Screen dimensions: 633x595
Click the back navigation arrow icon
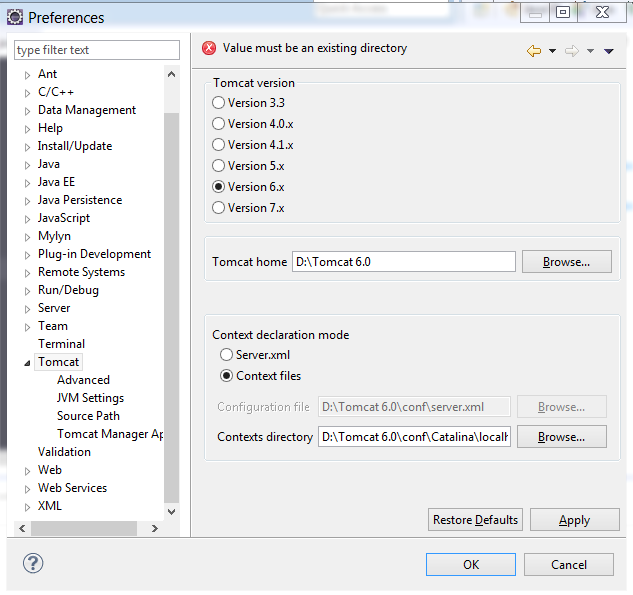pyautogui.click(x=534, y=51)
